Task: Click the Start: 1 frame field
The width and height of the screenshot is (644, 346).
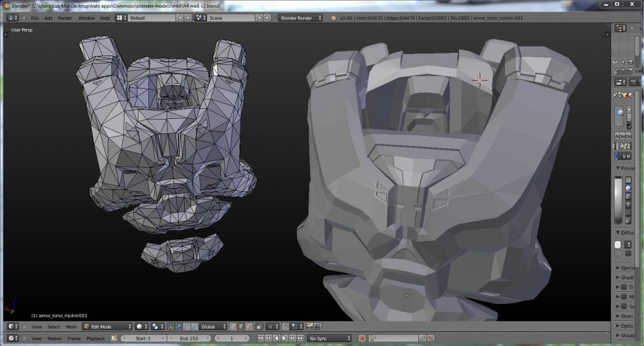Action: [143, 338]
